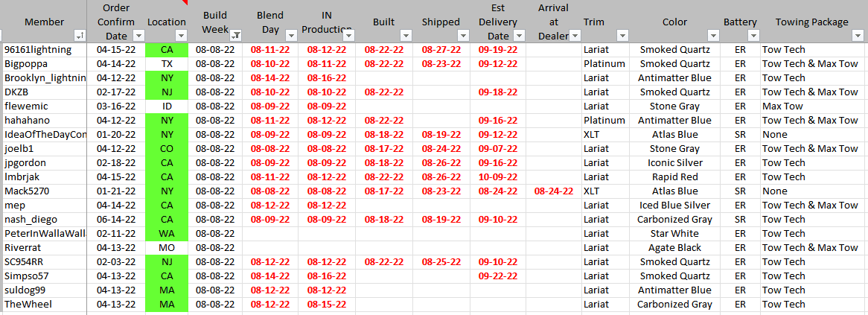Open the Member column sort dropdown

(x=80, y=36)
